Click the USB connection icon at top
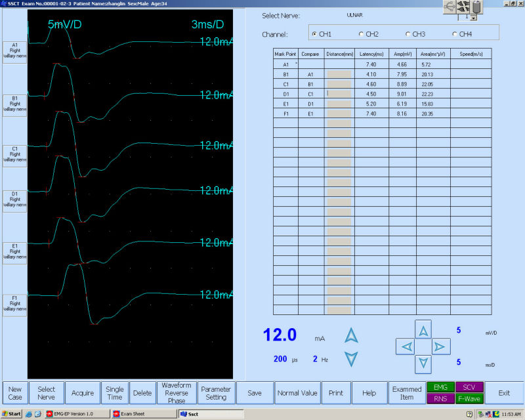Image resolution: width=525 pixels, height=420 pixels. [x=450, y=7]
